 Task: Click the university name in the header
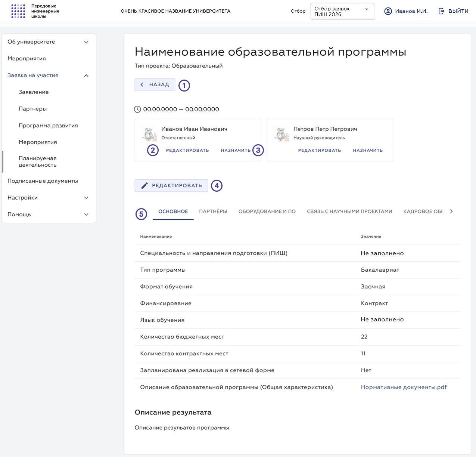pyautogui.click(x=175, y=11)
